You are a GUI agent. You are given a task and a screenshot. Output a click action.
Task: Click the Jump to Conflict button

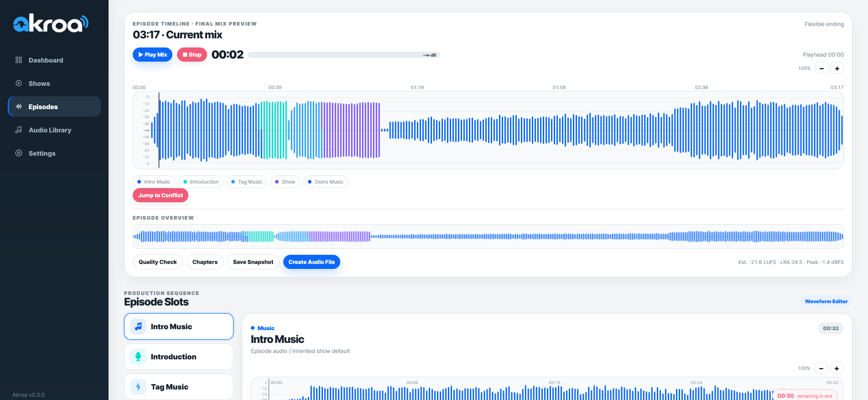161,195
